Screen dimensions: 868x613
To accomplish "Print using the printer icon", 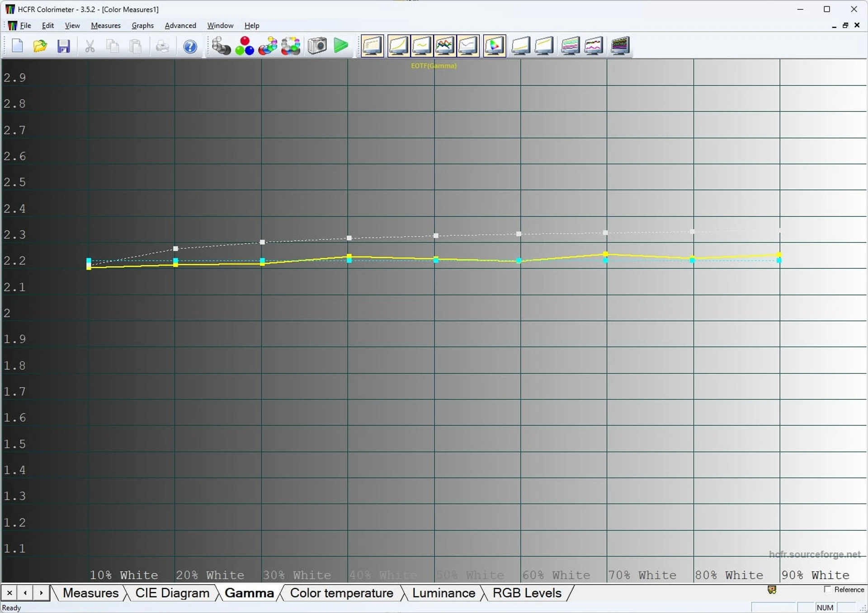I will point(162,46).
